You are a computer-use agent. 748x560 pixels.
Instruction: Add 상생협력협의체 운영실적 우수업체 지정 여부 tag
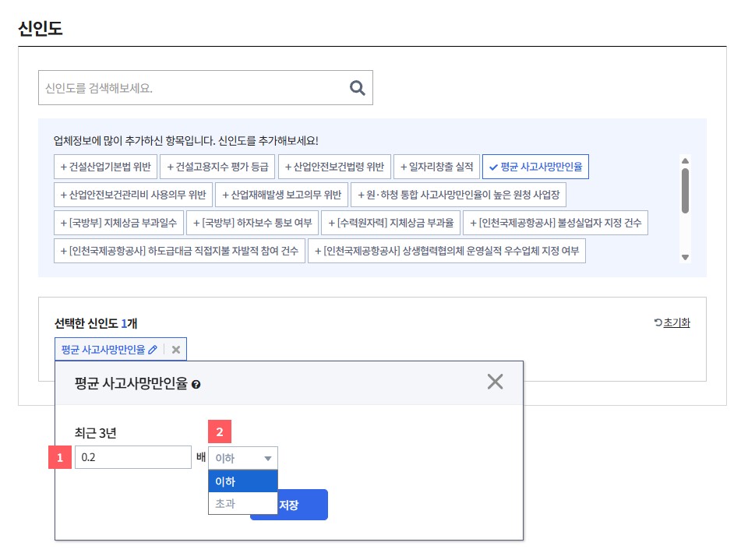(447, 251)
